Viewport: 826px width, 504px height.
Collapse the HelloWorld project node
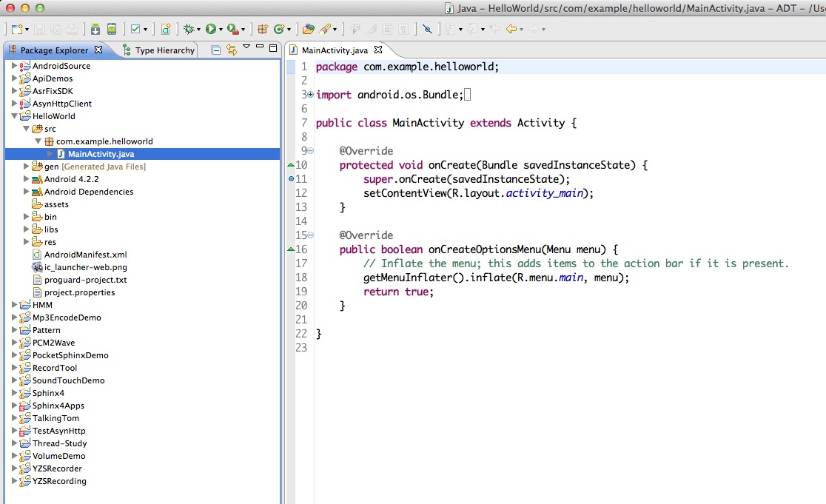click(14, 116)
